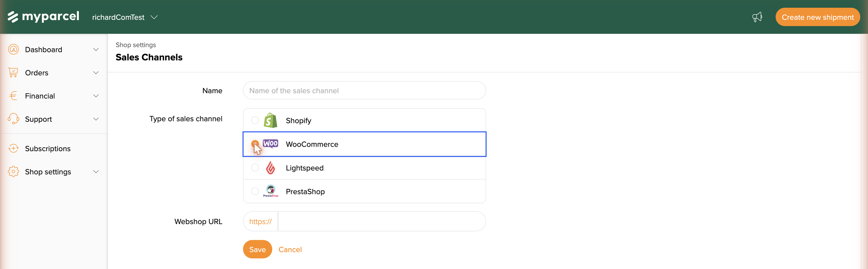Click the Subscriptions icon
Image resolution: width=868 pixels, height=269 pixels.
tap(14, 148)
